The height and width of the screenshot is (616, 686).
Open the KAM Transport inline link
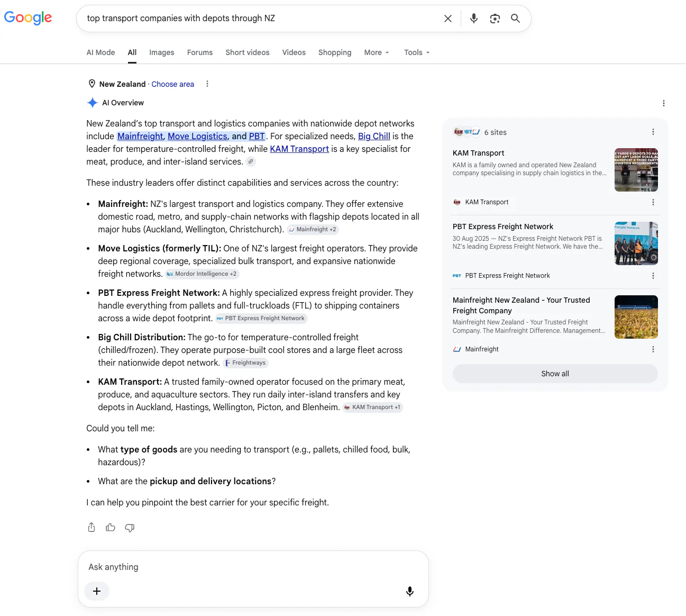point(299,149)
